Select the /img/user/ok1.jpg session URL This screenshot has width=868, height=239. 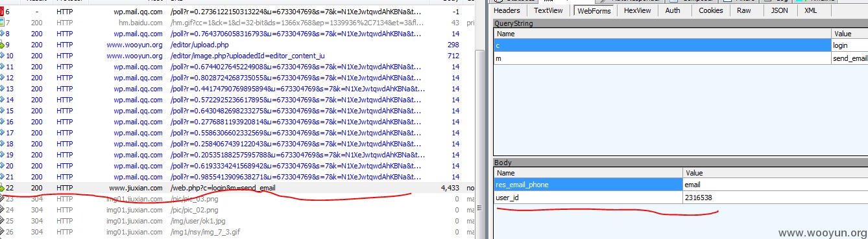pos(199,221)
